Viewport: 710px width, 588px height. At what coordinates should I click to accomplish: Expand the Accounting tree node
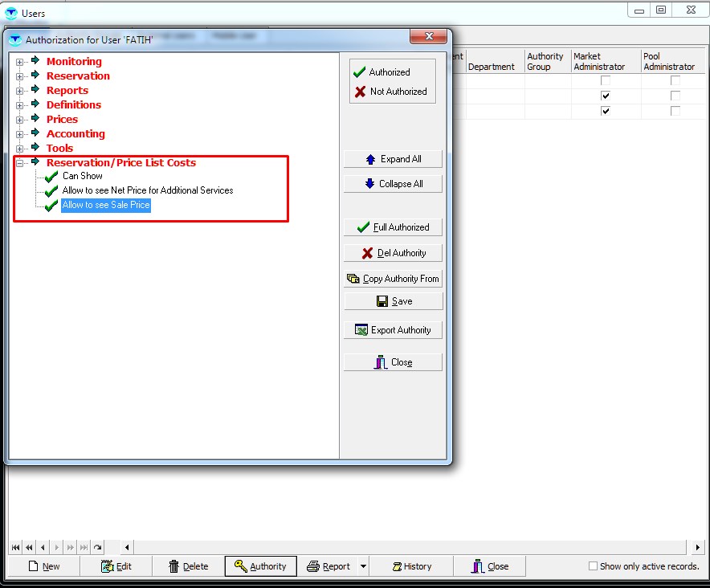pyautogui.click(x=20, y=134)
